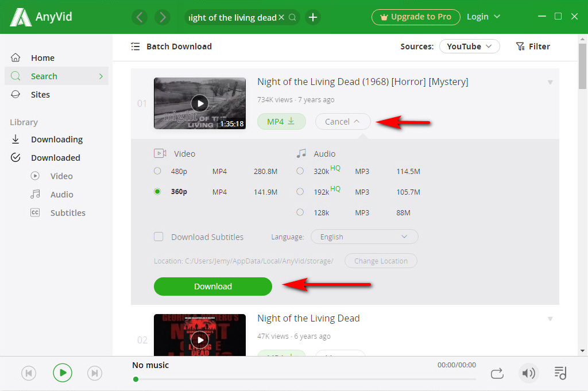The height and width of the screenshot is (391, 588).
Task: Select 192k HQ MP3 audio option
Action: point(300,192)
